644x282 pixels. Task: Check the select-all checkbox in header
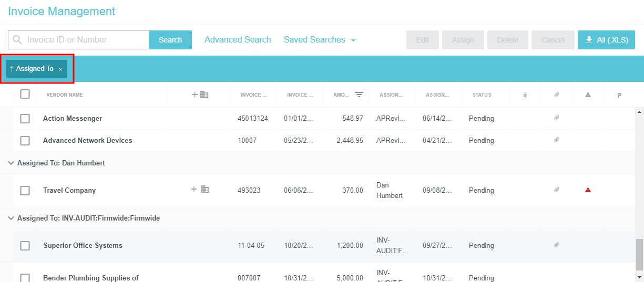click(x=25, y=95)
